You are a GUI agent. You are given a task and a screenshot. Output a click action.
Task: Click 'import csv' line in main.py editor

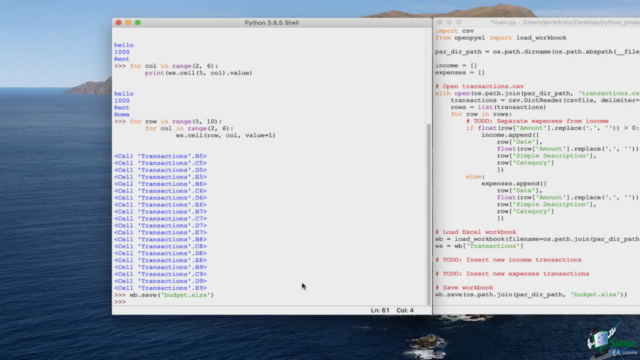pos(454,31)
